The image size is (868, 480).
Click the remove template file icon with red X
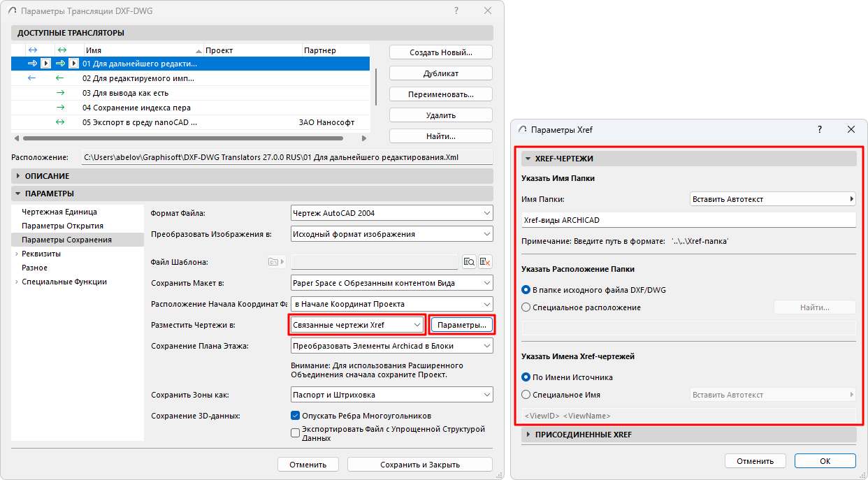click(x=486, y=262)
